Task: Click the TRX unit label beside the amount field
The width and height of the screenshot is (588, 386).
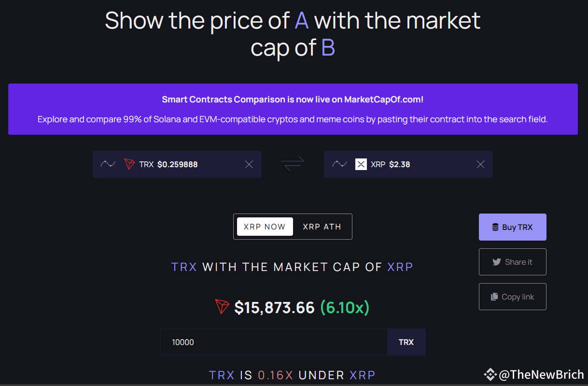Action: [406, 342]
